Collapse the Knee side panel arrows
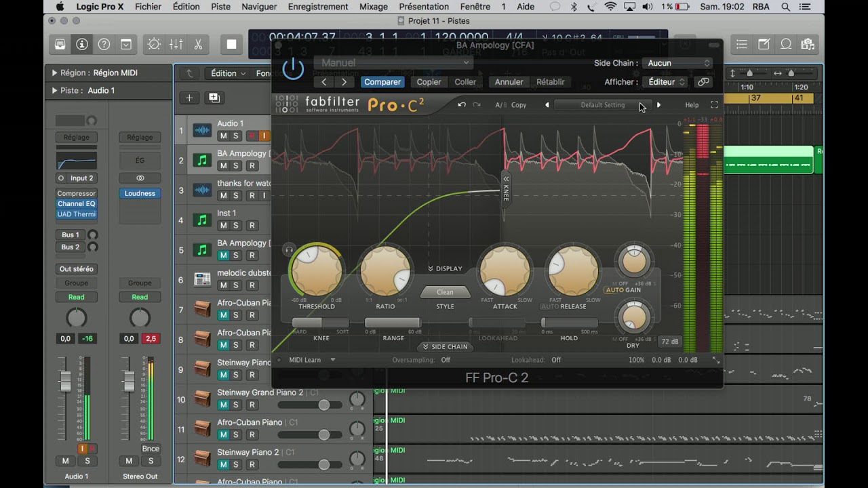868x488 pixels. point(506,179)
